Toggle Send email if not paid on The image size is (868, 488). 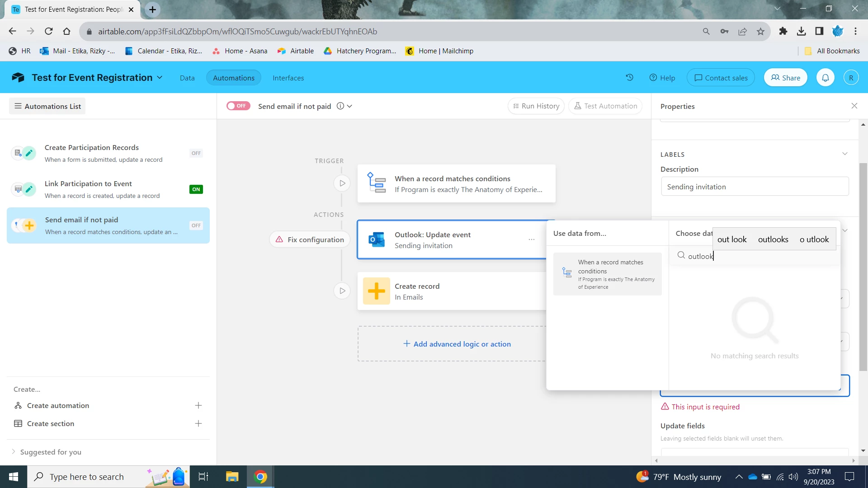(238, 106)
